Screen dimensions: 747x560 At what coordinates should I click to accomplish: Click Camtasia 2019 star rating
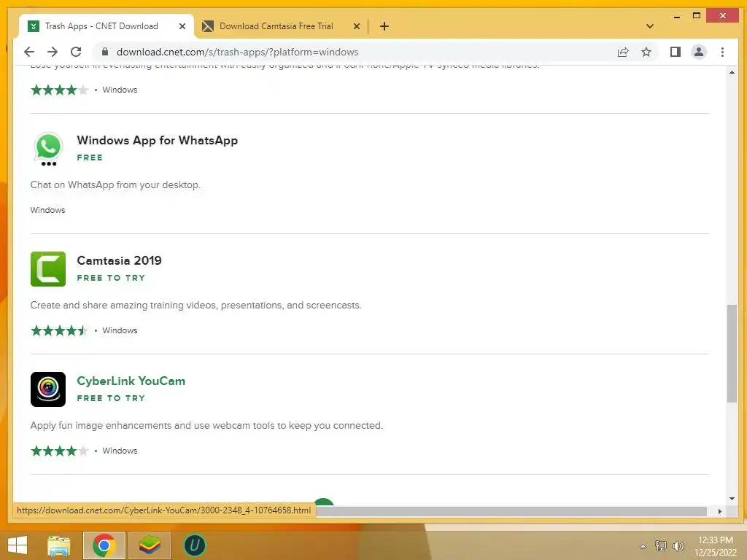60,330
